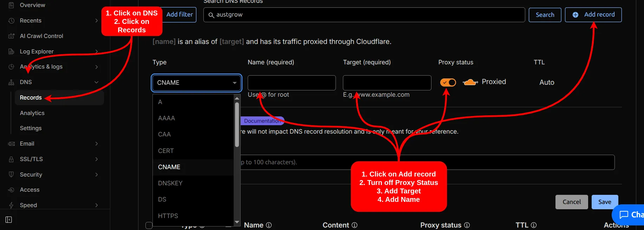Expand Analytics & logs section
The height and width of the screenshot is (230, 644).
coord(97,66)
